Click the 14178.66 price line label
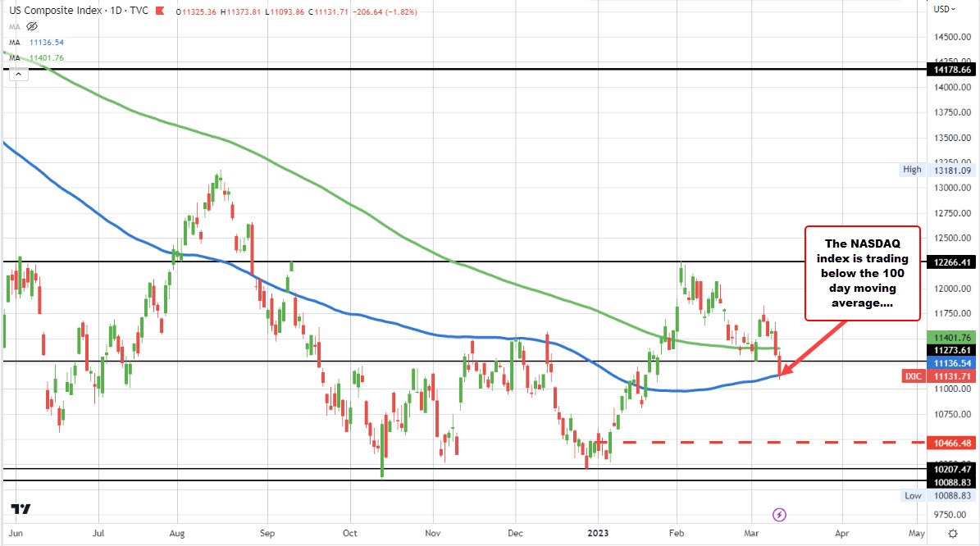The height and width of the screenshot is (546, 980). (952, 70)
